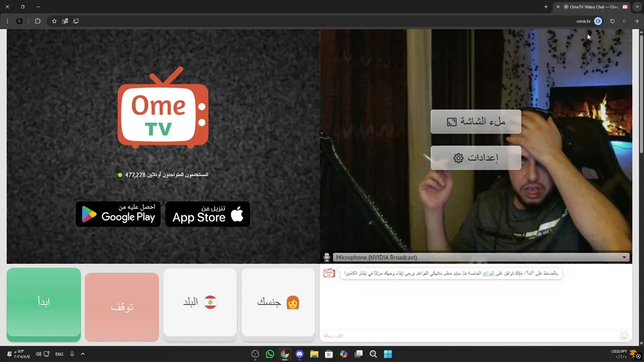Open WhatsApp from the taskbar
This screenshot has width=644, height=362.
point(270,354)
